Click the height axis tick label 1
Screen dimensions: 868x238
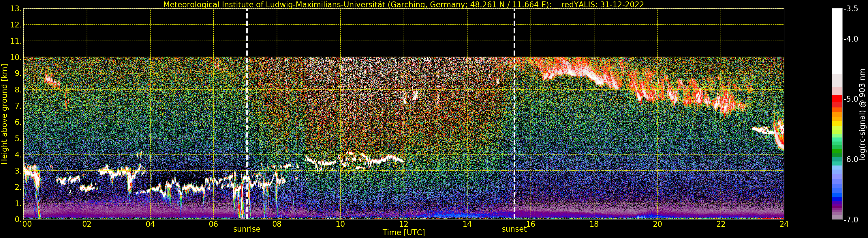pos(18,203)
